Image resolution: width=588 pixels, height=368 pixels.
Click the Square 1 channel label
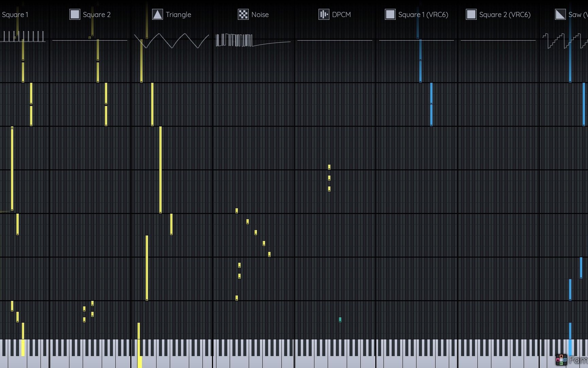pyautogui.click(x=15, y=15)
